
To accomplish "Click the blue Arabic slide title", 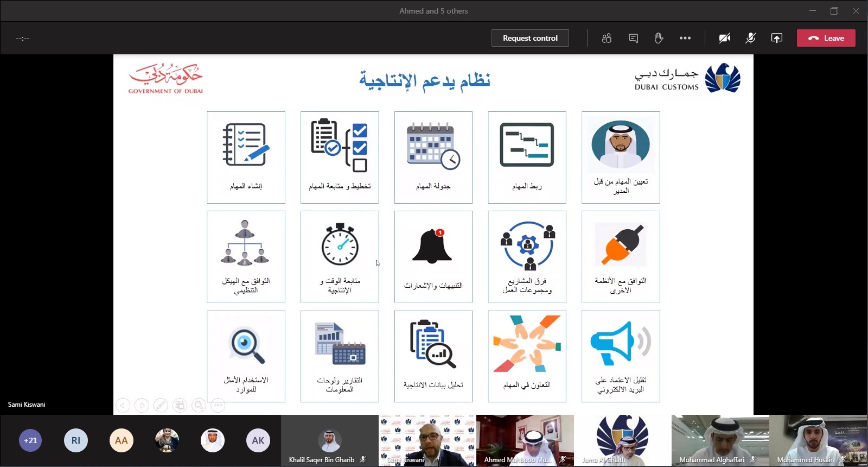I will point(424,81).
